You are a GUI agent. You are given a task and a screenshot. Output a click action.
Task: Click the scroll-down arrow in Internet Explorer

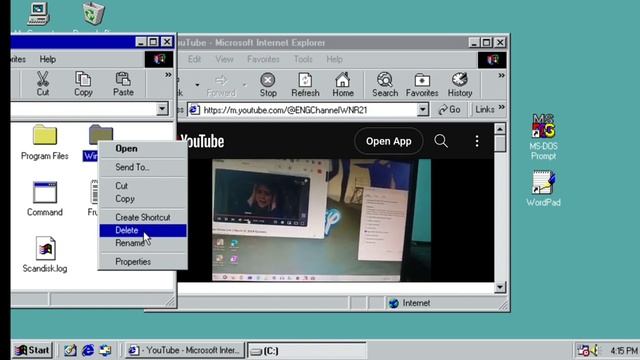pyautogui.click(x=500, y=287)
